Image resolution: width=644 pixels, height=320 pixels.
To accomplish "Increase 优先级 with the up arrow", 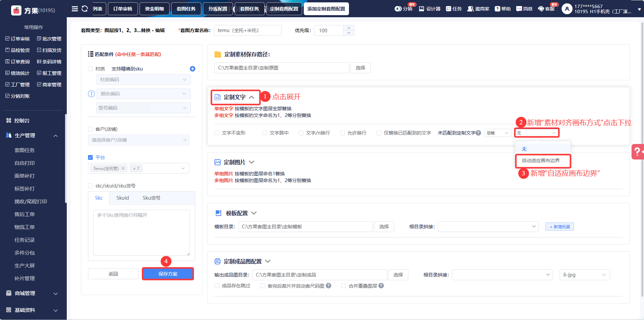I will pyautogui.click(x=349, y=28).
